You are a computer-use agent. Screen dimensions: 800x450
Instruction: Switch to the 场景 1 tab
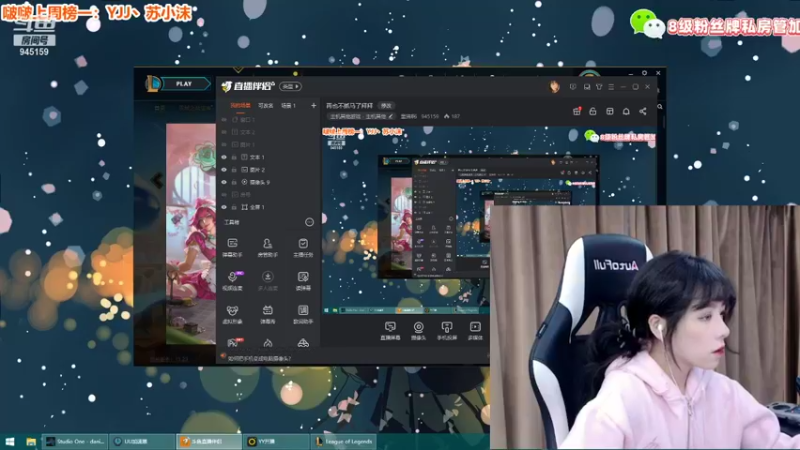coord(289,106)
